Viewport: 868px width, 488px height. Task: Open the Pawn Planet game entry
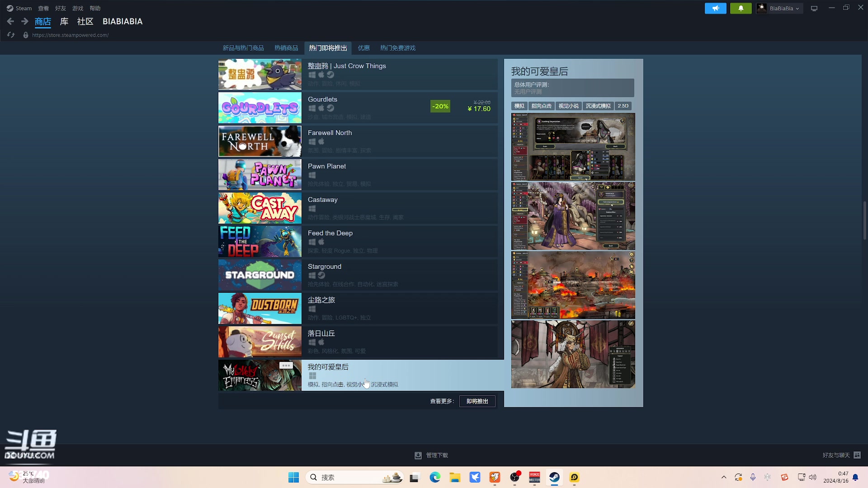click(358, 175)
